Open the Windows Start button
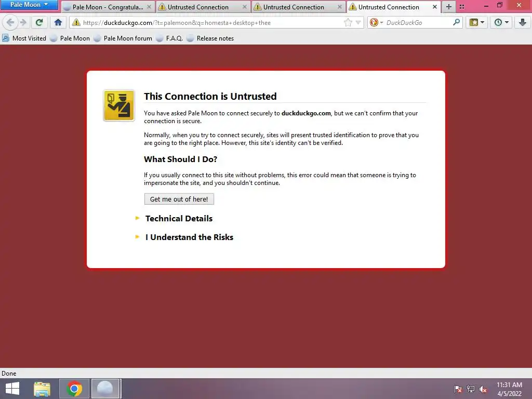The width and height of the screenshot is (532, 399). tap(12, 389)
